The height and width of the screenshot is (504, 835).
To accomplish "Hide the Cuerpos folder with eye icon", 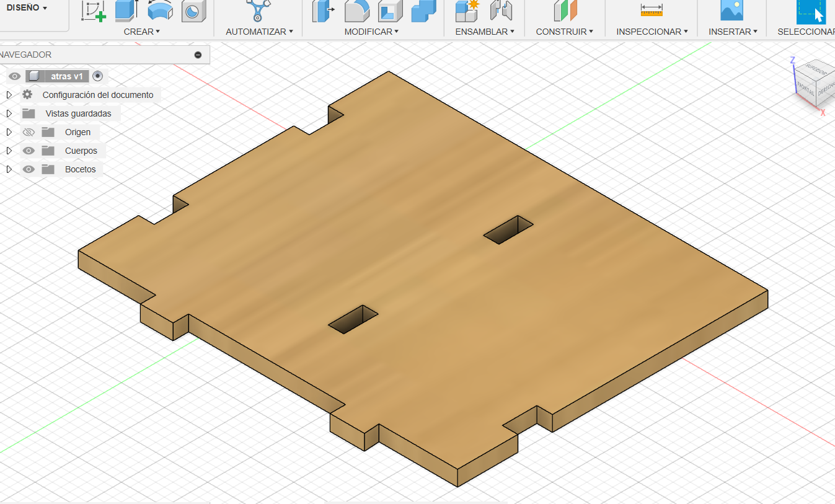I will click(29, 151).
